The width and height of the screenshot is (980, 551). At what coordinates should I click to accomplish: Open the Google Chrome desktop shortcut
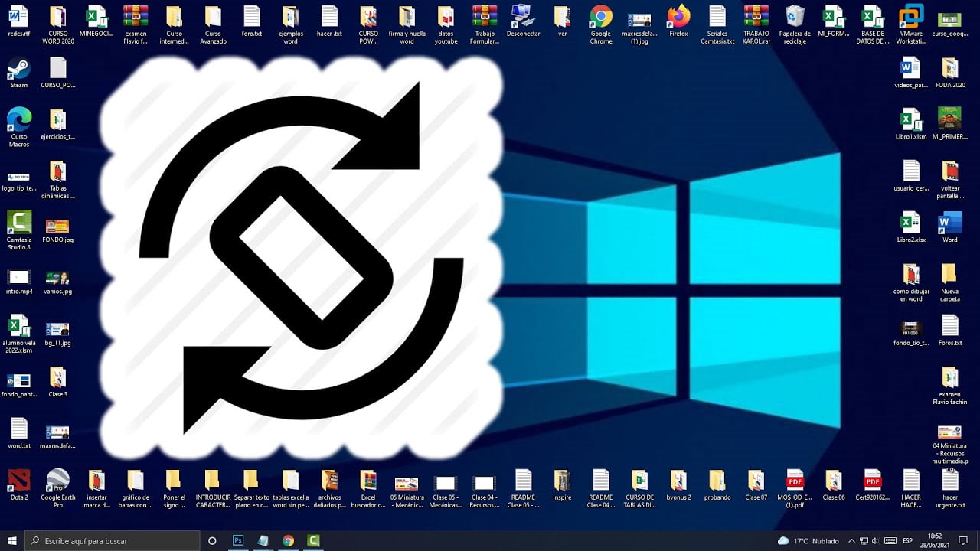601,24
